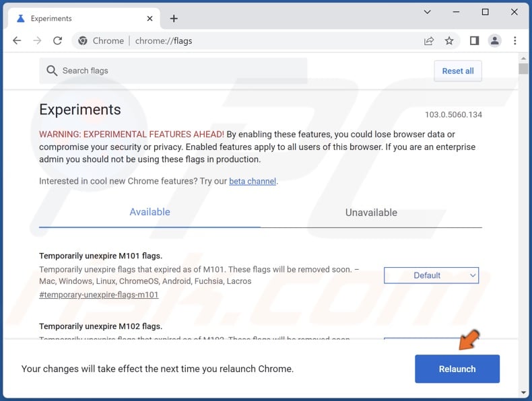Screen dimensions: 532x401
Task: Follow the beta channel link
Action: point(253,182)
